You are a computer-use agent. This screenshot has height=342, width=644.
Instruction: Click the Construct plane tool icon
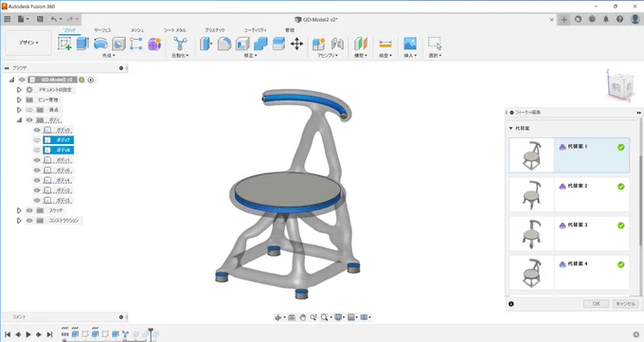[361, 44]
